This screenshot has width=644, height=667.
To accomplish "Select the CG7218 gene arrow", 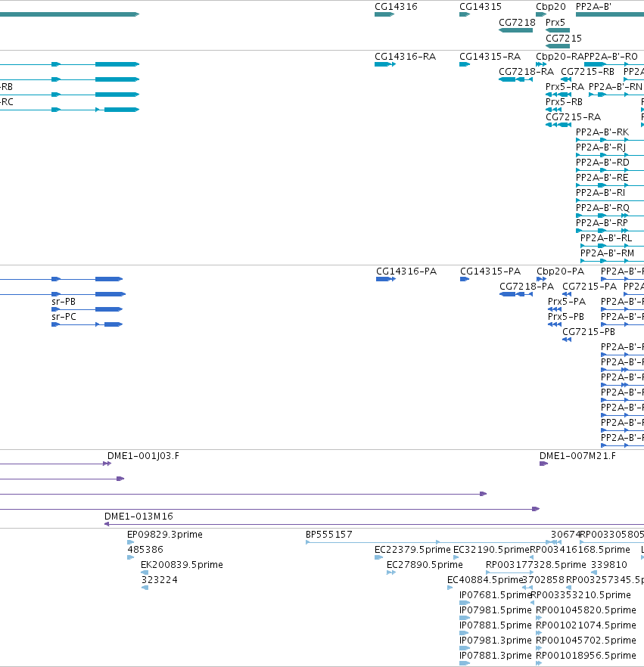I will coord(515,30).
